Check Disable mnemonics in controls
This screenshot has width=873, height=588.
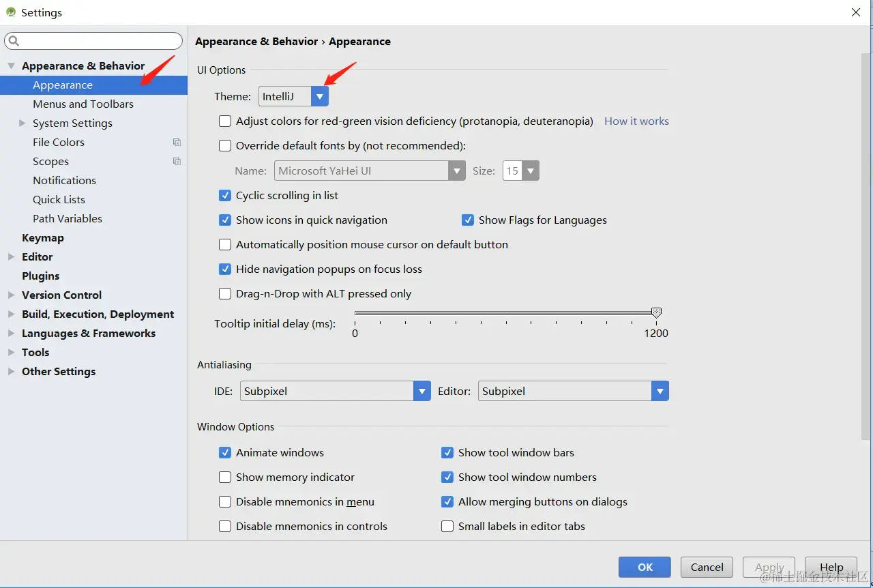225,526
